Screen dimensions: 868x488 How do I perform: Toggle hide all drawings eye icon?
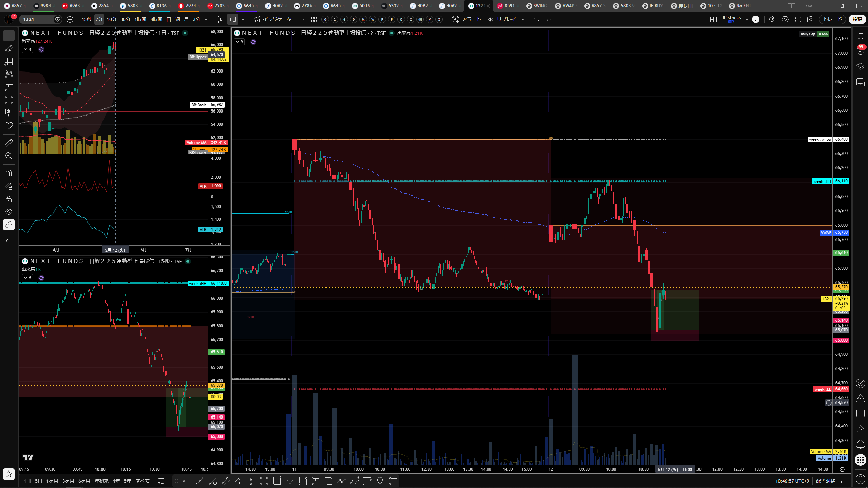(x=9, y=212)
